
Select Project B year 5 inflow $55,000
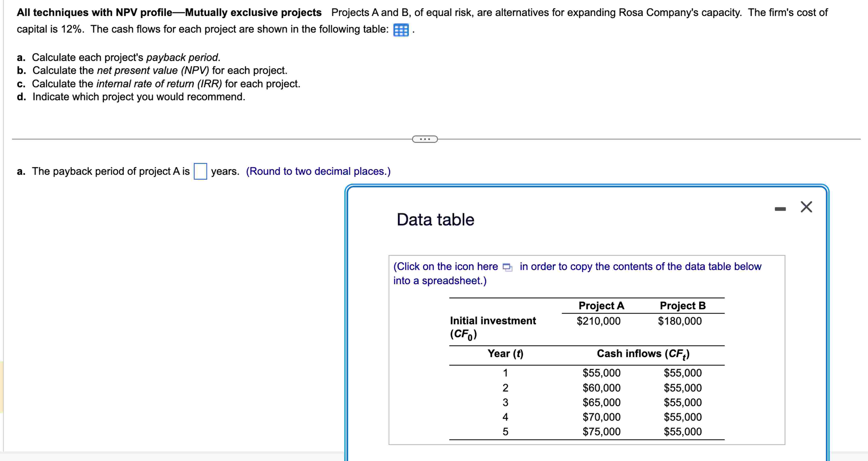pos(683,431)
